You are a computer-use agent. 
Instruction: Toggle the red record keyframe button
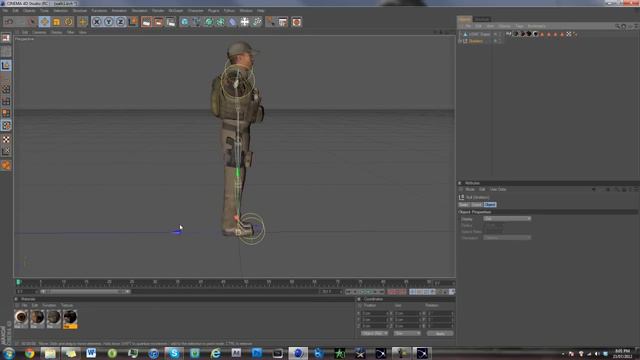390,291
